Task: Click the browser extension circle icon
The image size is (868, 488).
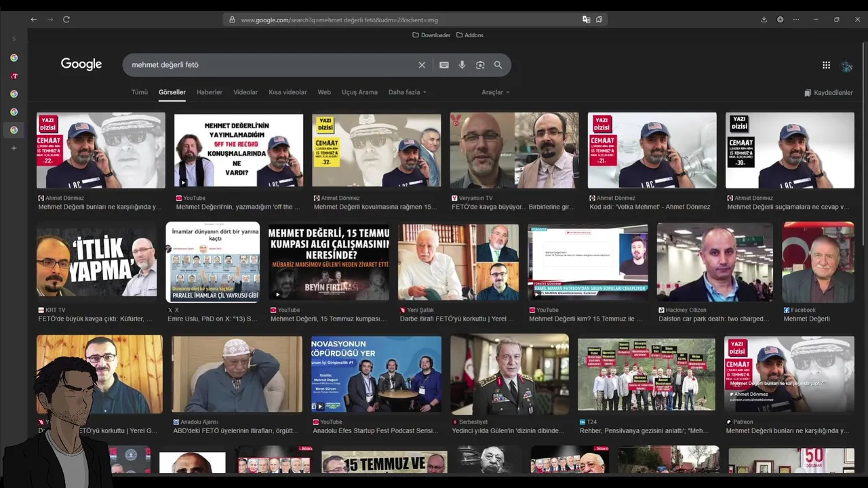Action: tap(780, 20)
